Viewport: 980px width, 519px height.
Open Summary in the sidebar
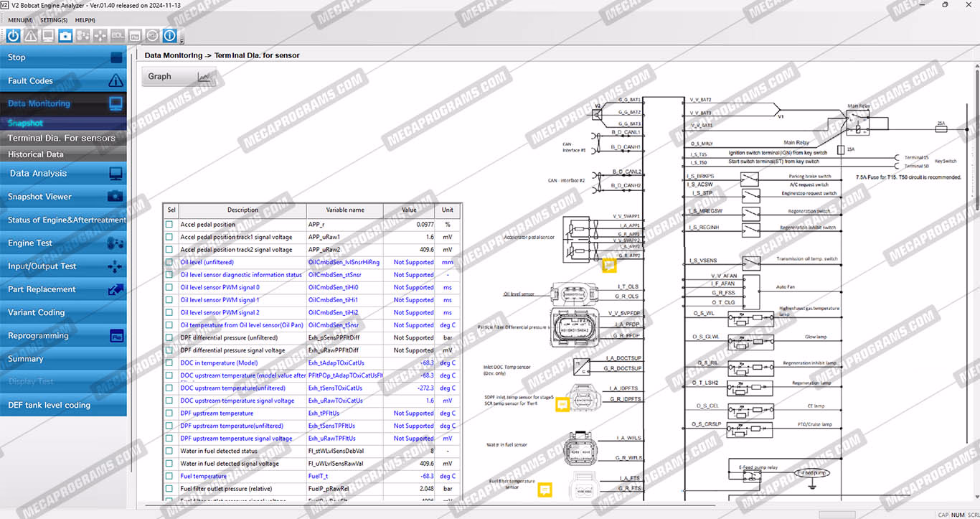tap(63, 359)
